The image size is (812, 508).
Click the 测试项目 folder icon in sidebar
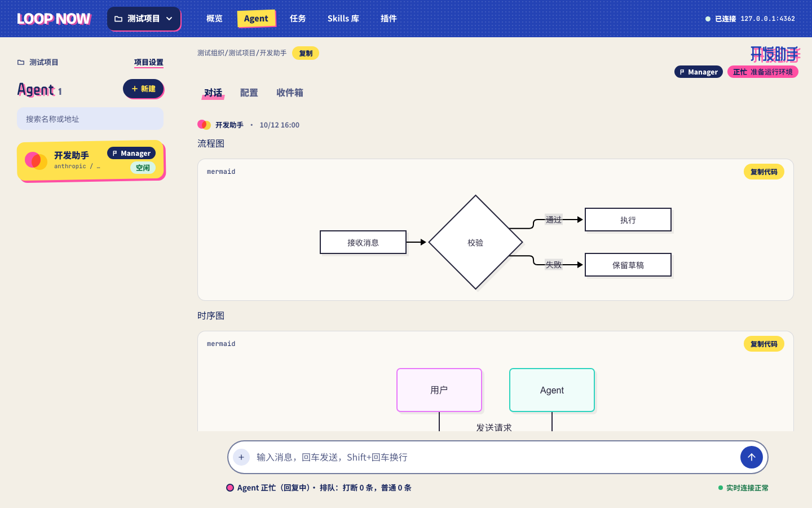(21, 62)
